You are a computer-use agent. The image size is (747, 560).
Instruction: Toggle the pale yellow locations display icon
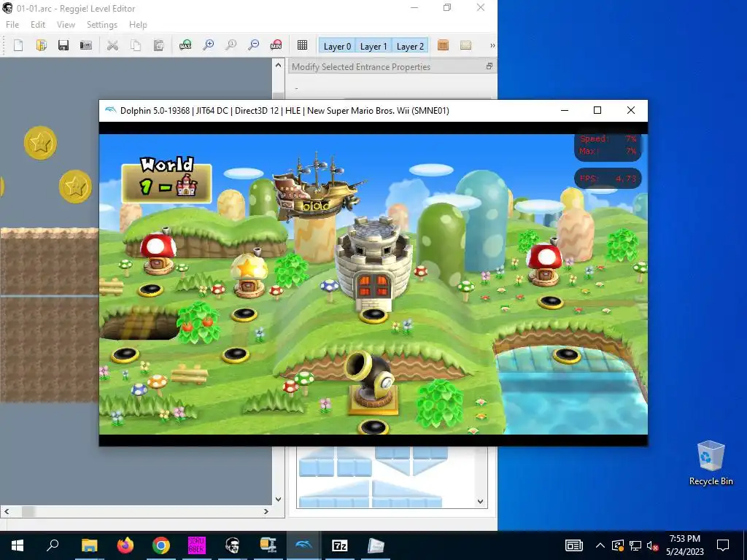[466, 45]
